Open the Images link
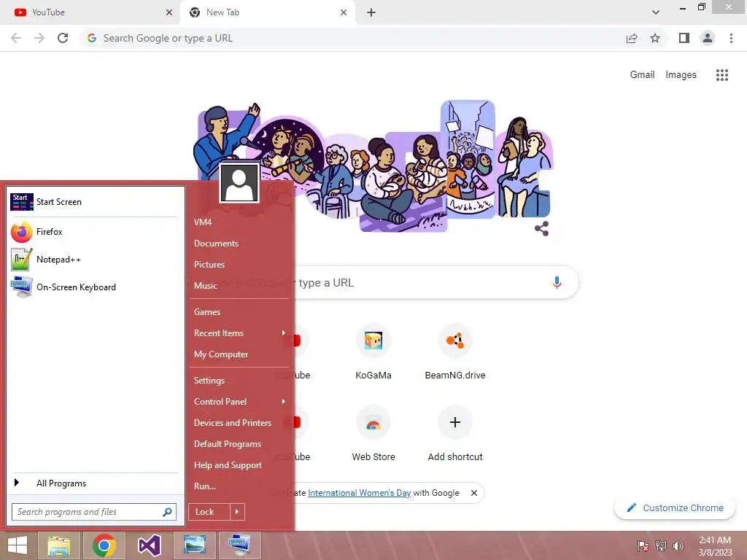This screenshot has width=747, height=560. click(x=681, y=75)
